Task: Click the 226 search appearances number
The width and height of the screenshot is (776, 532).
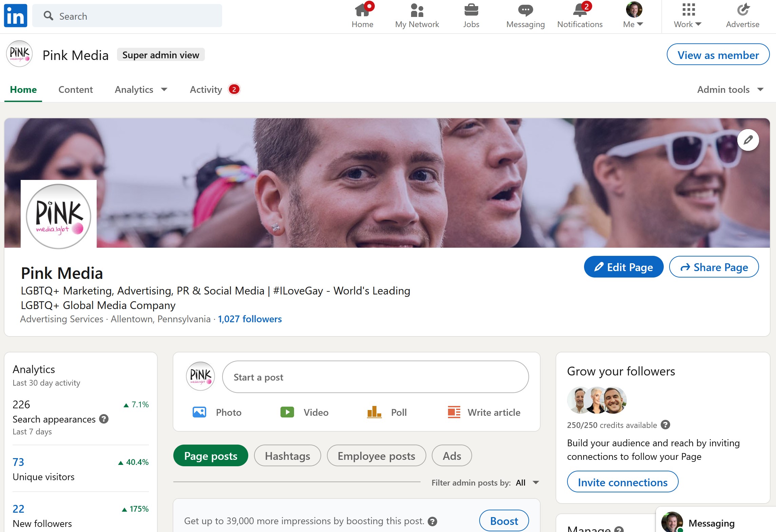Action: point(21,404)
